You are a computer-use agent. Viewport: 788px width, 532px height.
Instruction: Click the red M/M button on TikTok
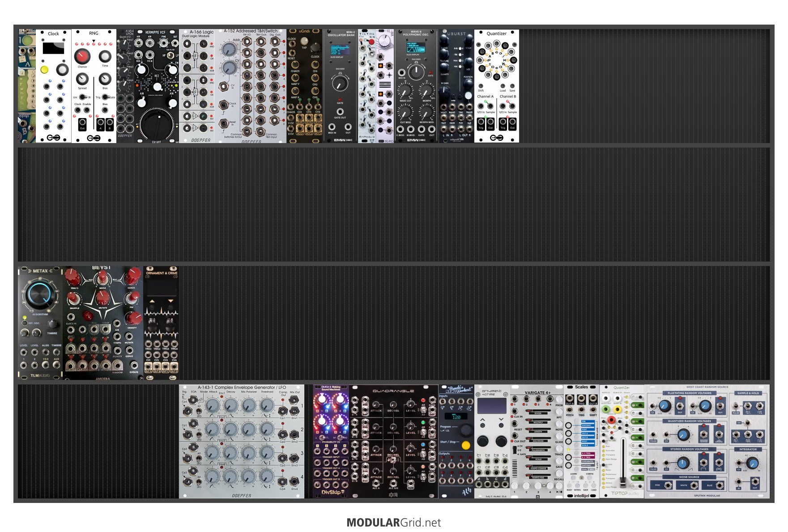(x=371, y=42)
